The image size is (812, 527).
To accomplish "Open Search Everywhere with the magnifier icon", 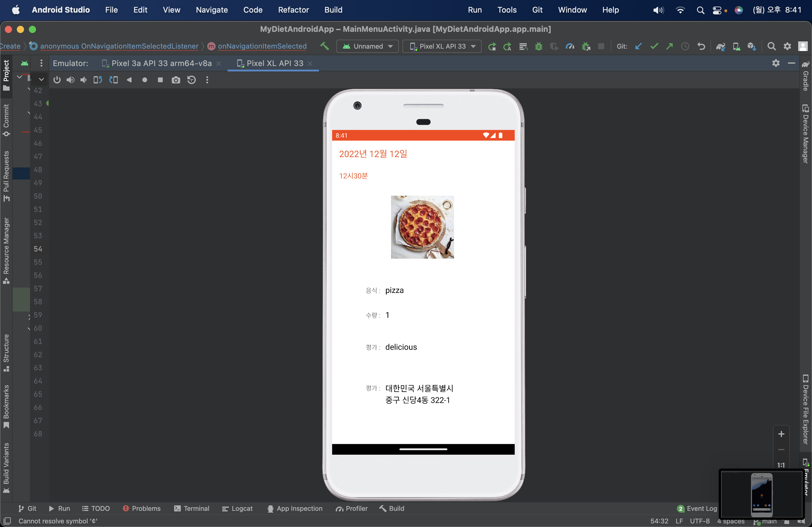I will coord(772,46).
